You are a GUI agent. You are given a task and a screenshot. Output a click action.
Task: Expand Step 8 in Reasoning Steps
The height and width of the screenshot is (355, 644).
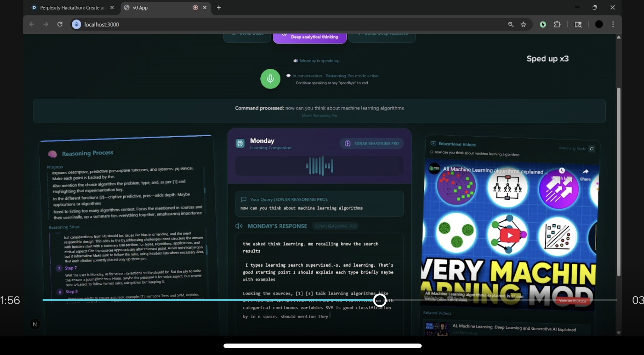tap(71, 292)
